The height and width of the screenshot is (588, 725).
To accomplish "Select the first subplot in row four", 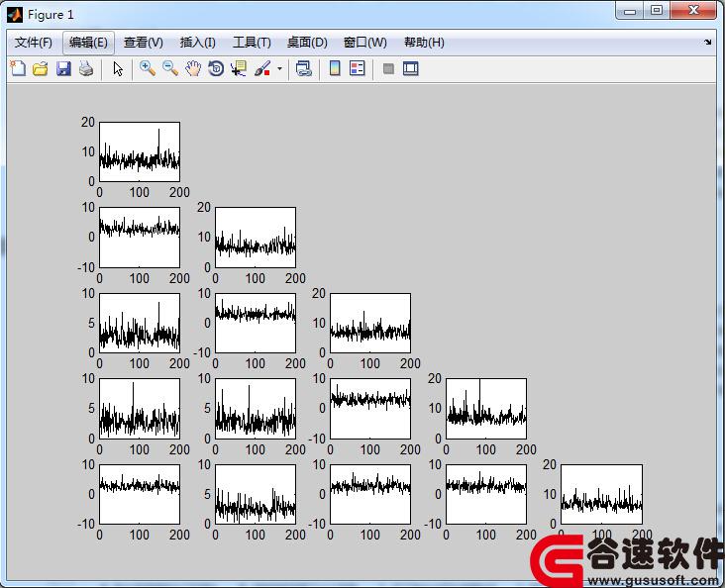I will point(140,409).
